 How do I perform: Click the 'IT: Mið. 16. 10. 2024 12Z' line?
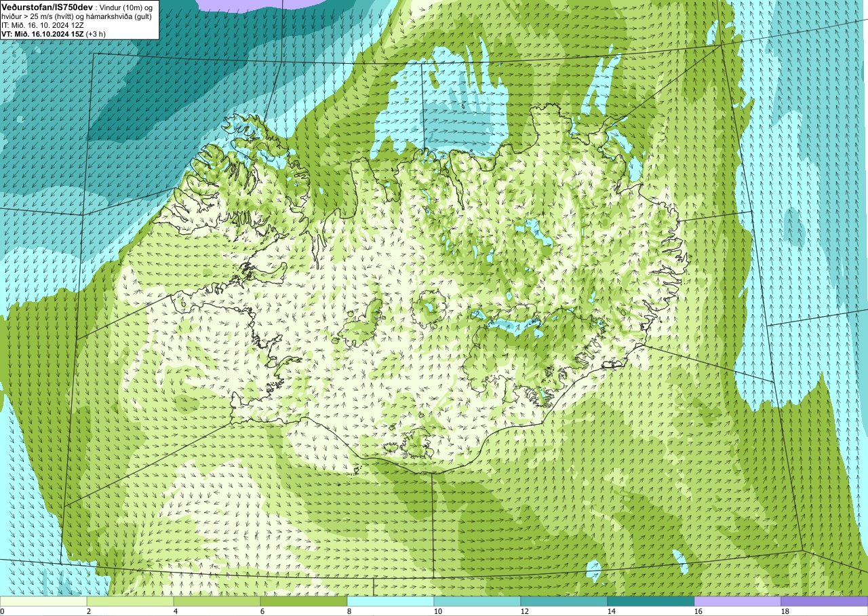pyautogui.click(x=42, y=25)
